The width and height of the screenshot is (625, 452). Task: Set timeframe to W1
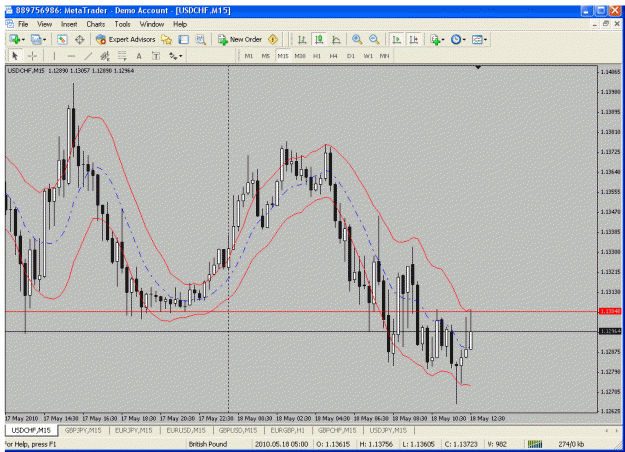pyautogui.click(x=368, y=56)
